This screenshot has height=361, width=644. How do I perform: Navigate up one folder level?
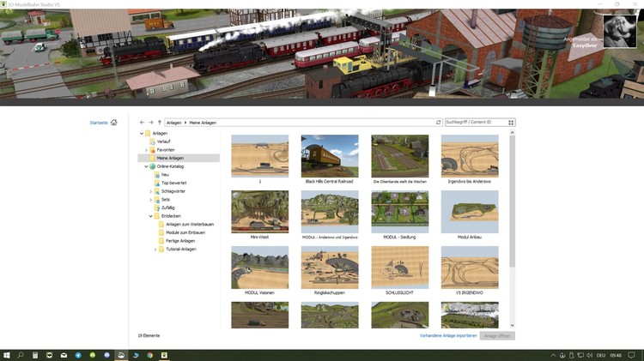[160, 123]
